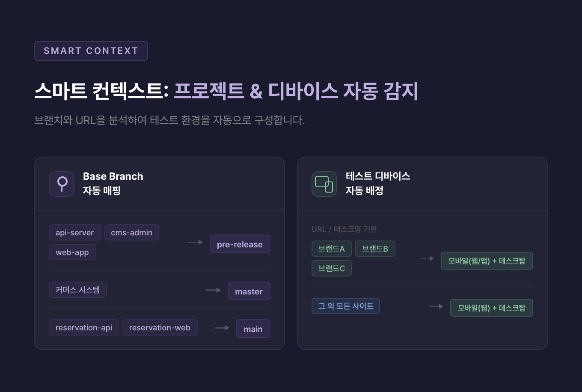The image size is (582, 392).
Task: Click the 브랜드C tag
Action: 332,269
